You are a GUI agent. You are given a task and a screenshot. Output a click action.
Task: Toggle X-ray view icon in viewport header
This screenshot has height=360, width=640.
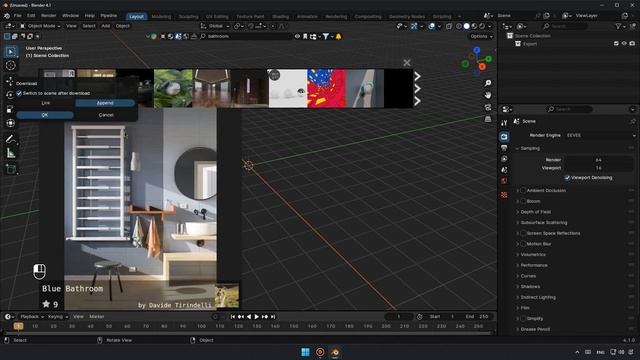pyautogui.click(x=449, y=26)
